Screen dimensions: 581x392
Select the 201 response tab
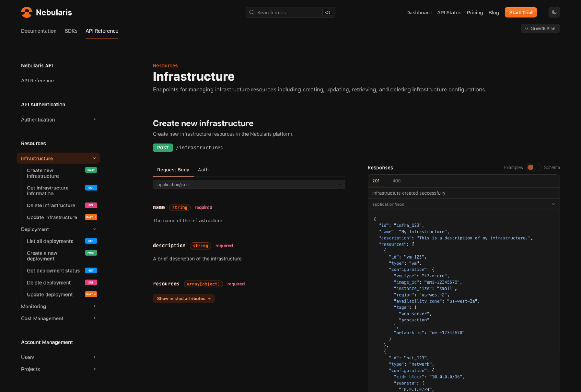(x=376, y=181)
